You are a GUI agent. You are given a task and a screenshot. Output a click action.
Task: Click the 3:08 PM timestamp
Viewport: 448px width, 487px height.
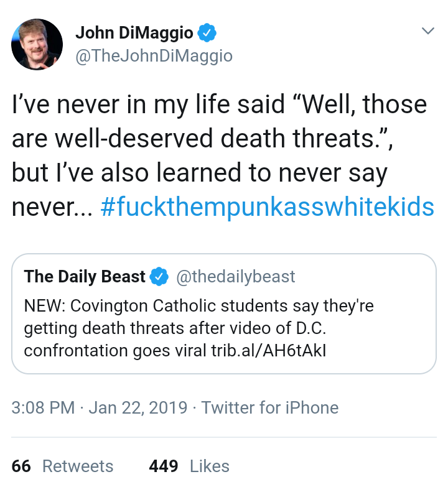click(x=43, y=407)
